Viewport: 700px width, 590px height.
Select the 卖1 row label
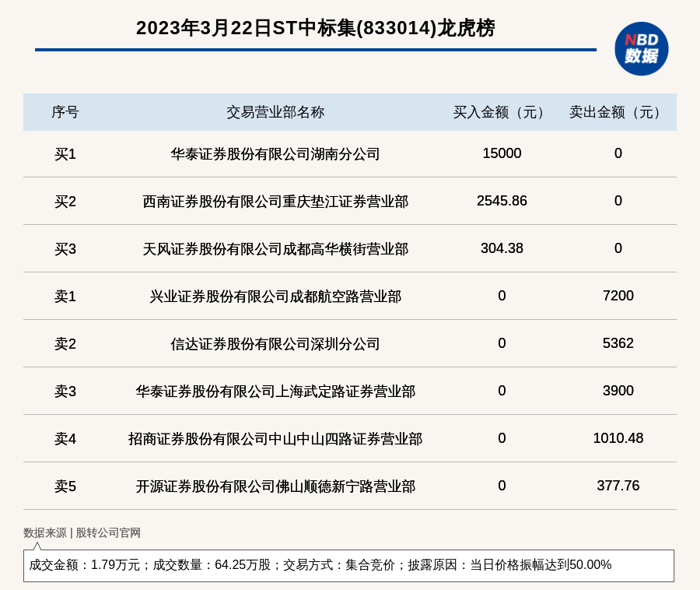[65, 296]
